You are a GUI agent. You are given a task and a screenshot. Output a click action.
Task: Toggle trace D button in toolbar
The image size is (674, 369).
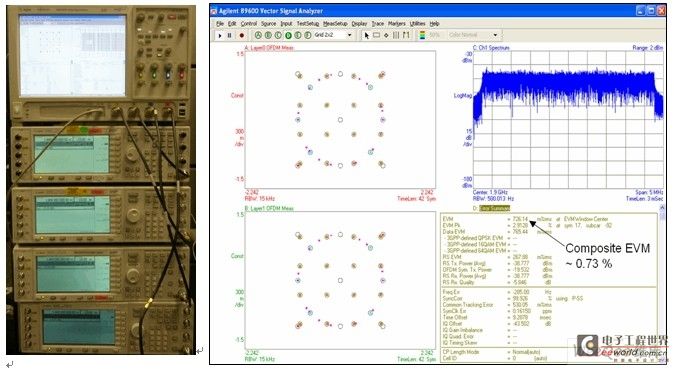[288, 35]
